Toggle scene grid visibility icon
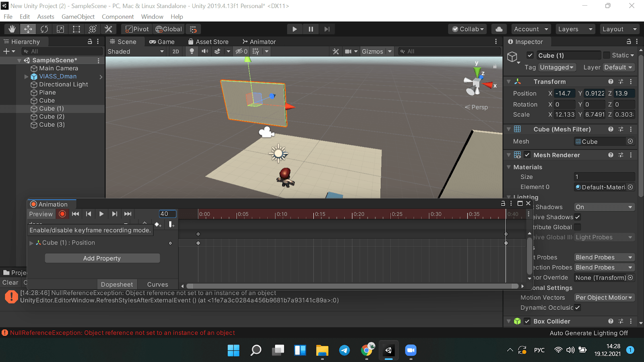This screenshot has height=362, width=644. click(x=256, y=51)
